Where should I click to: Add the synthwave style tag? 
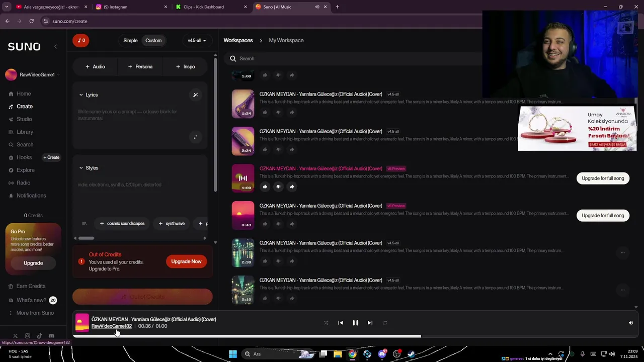click(x=172, y=224)
